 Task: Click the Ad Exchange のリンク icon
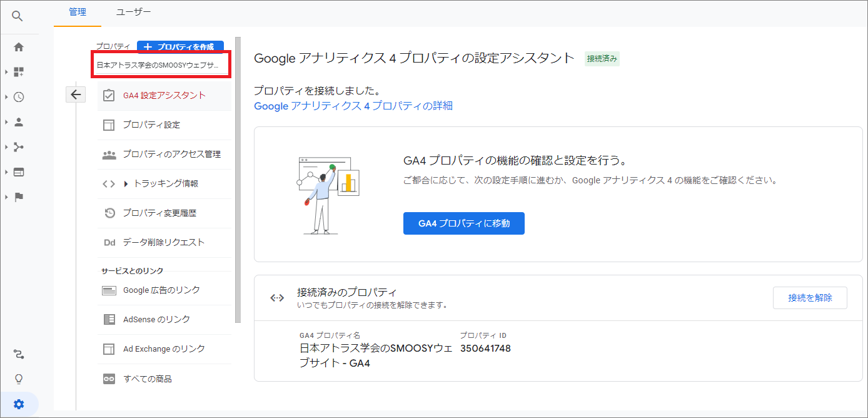109,349
